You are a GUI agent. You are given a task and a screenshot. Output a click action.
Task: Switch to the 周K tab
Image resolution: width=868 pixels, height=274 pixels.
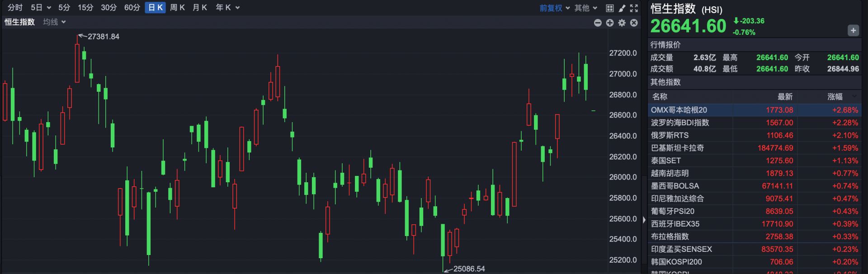pyautogui.click(x=177, y=7)
